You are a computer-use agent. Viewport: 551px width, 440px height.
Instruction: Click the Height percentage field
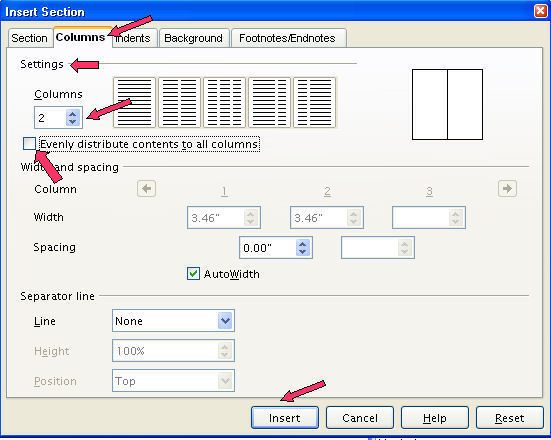coord(173,351)
